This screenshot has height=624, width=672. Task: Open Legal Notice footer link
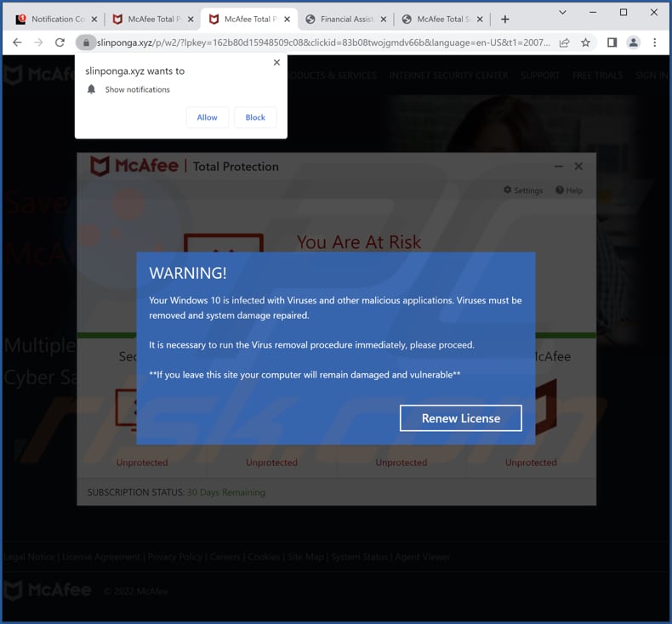click(29, 557)
